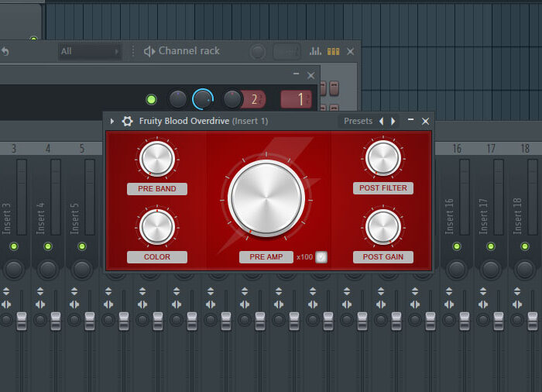Click the PRE BAND label
542x392 pixels.
(x=157, y=189)
